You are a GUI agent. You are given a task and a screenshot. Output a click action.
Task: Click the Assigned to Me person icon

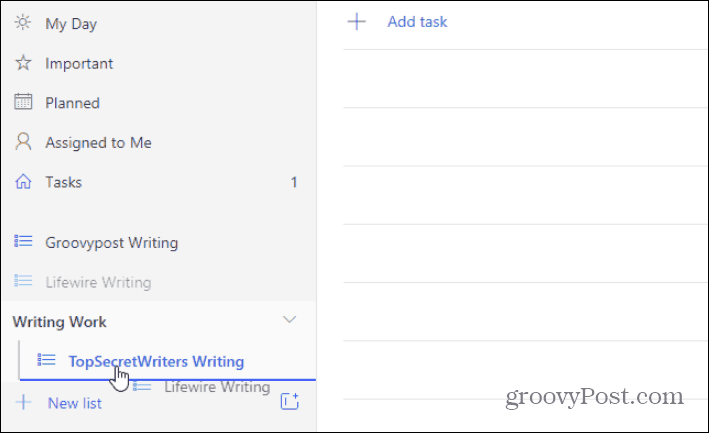click(23, 141)
